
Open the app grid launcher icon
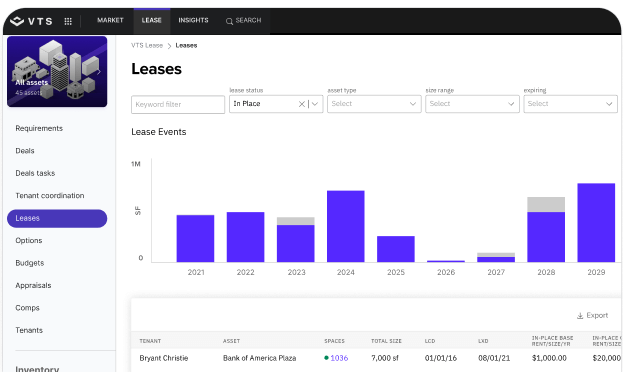(68, 21)
